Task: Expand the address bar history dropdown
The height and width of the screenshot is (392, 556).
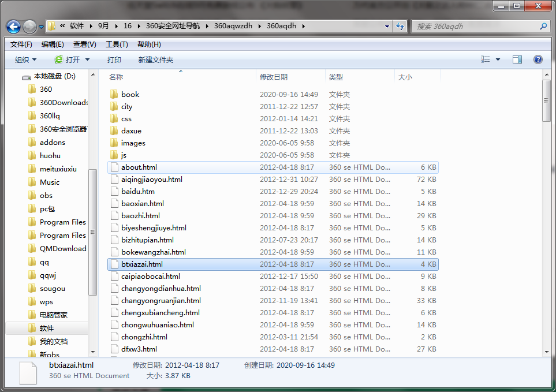Action: tap(387, 26)
